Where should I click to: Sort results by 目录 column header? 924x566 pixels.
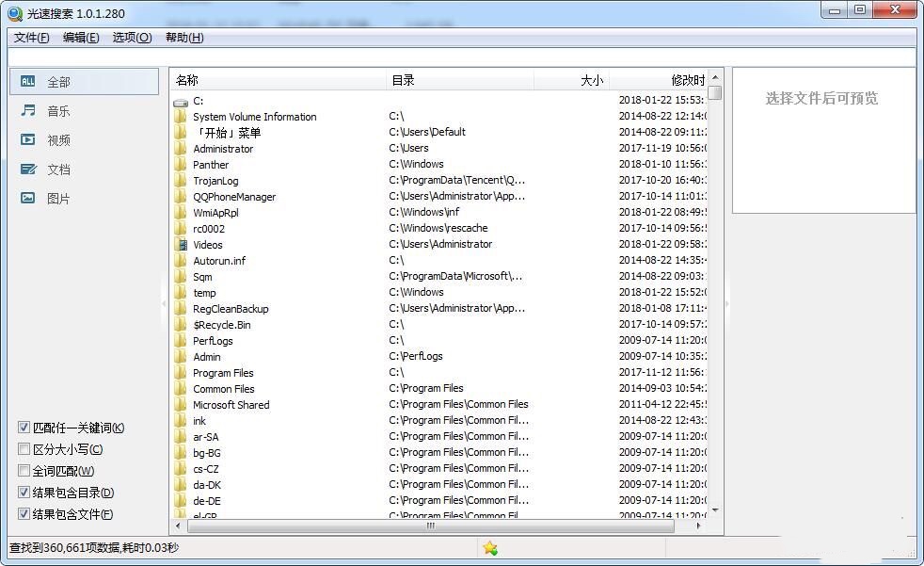tap(459, 80)
